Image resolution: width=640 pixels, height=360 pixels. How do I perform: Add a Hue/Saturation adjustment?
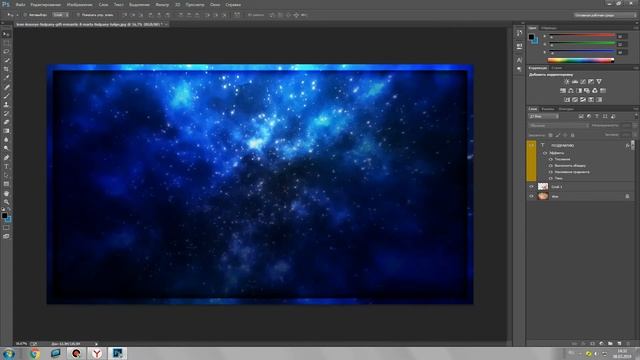click(563, 91)
